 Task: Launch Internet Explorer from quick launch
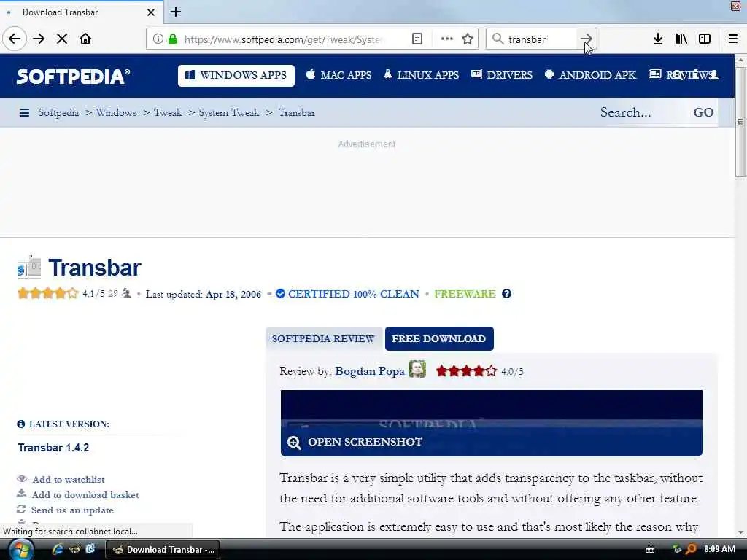[58, 550]
